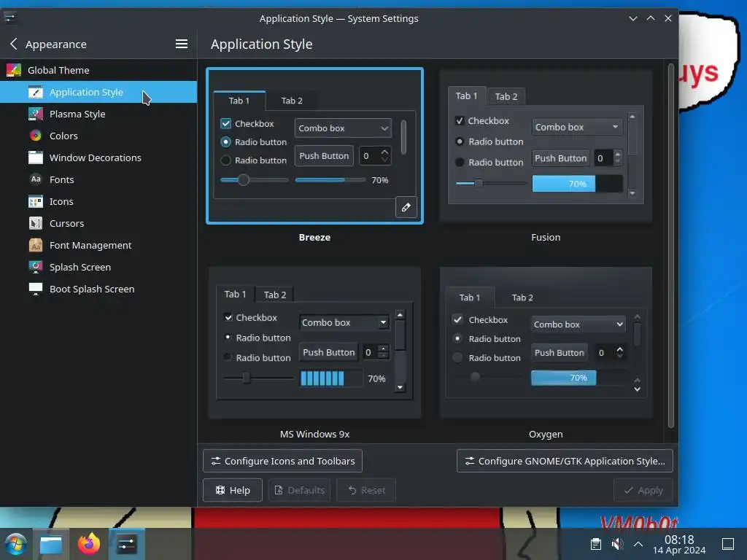The width and height of the screenshot is (747, 560).
Task: Click Configure Icons and Toolbars button
Action: pos(282,461)
